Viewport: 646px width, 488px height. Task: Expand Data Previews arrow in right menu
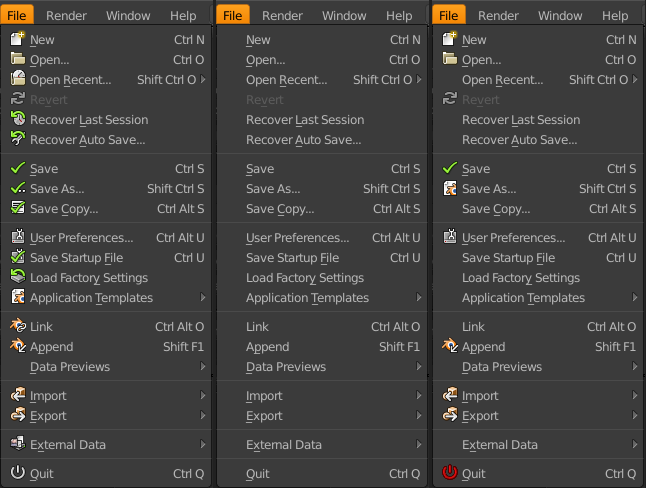coord(634,366)
